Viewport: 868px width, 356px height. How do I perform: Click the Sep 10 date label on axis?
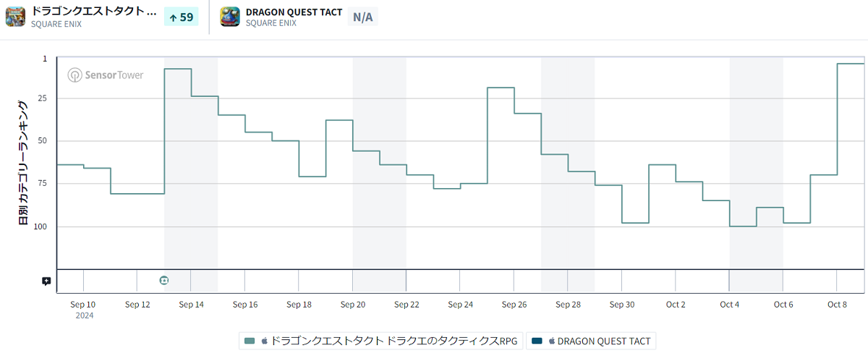[x=84, y=305]
